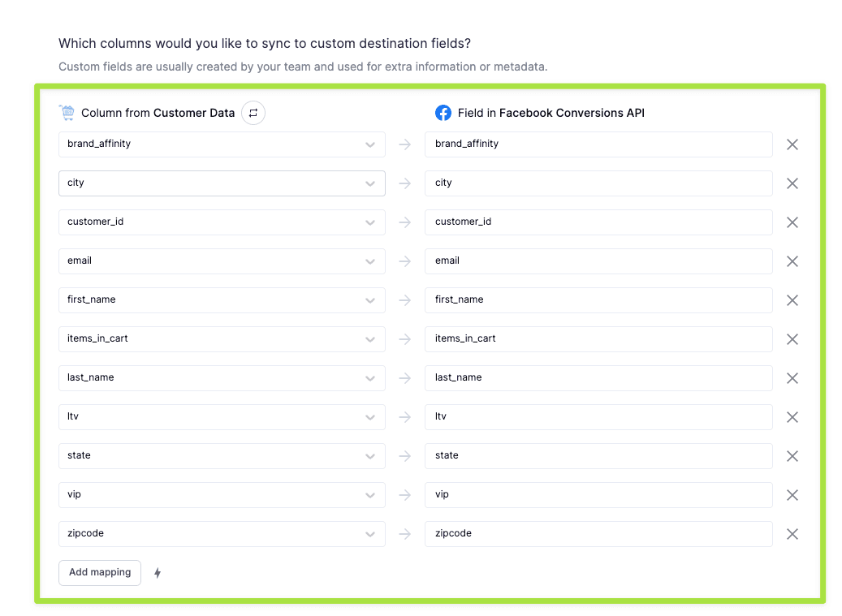The height and width of the screenshot is (616, 842).
Task: Click the zipcode destination field input
Action: coord(598,534)
